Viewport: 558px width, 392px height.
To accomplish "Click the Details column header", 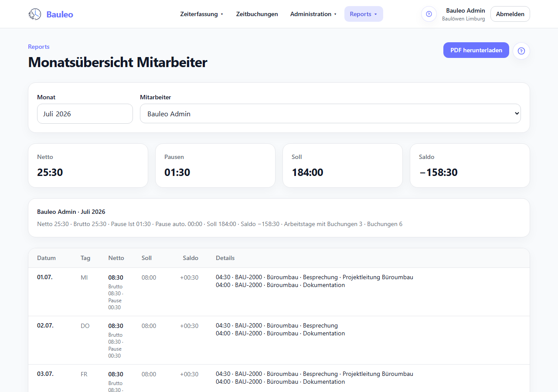I will click(x=225, y=258).
